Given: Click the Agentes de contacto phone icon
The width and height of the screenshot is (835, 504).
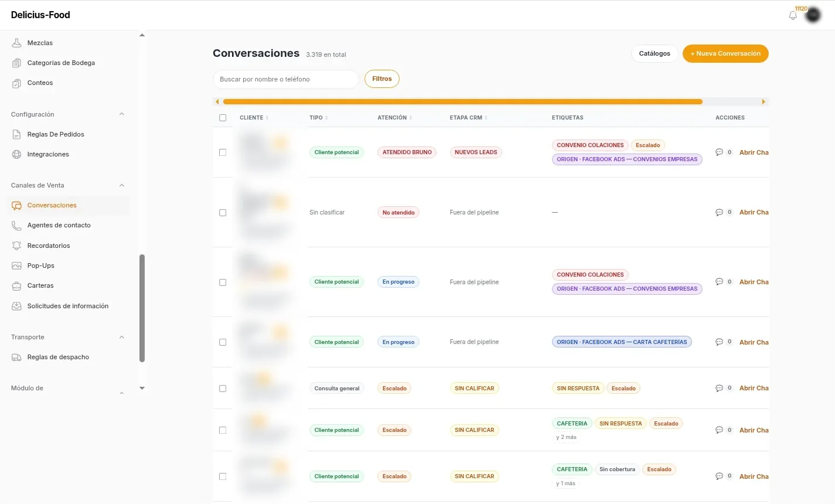Looking at the screenshot, I should [16, 225].
